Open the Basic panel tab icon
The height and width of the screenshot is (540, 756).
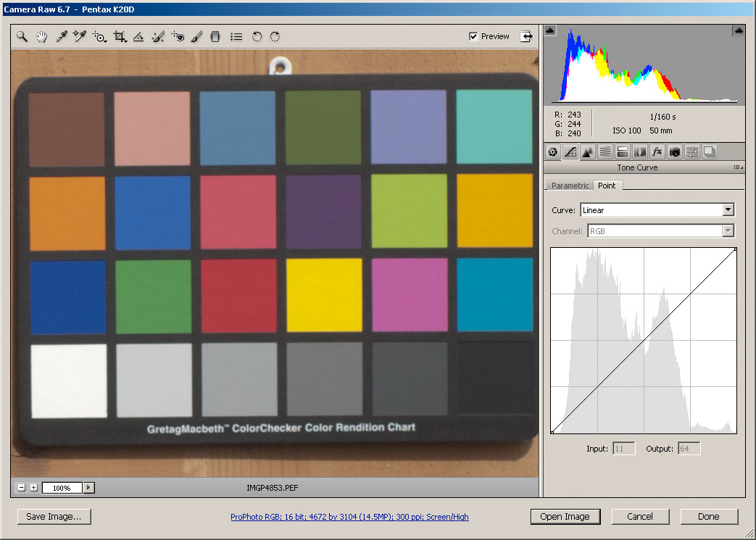tap(553, 152)
